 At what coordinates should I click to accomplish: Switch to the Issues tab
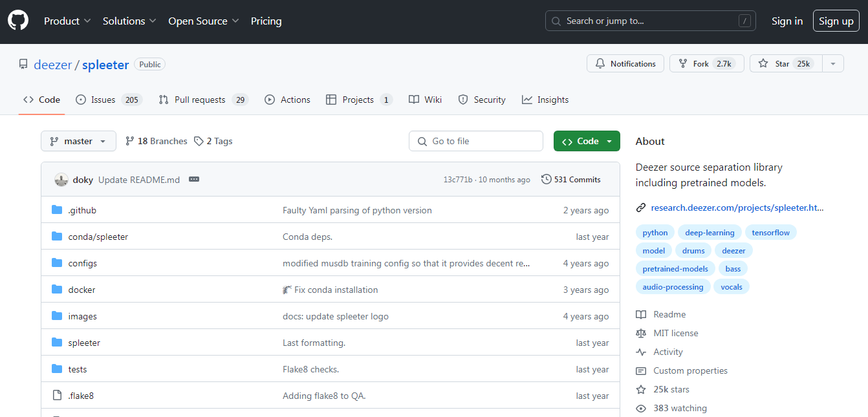click(109, 100)
